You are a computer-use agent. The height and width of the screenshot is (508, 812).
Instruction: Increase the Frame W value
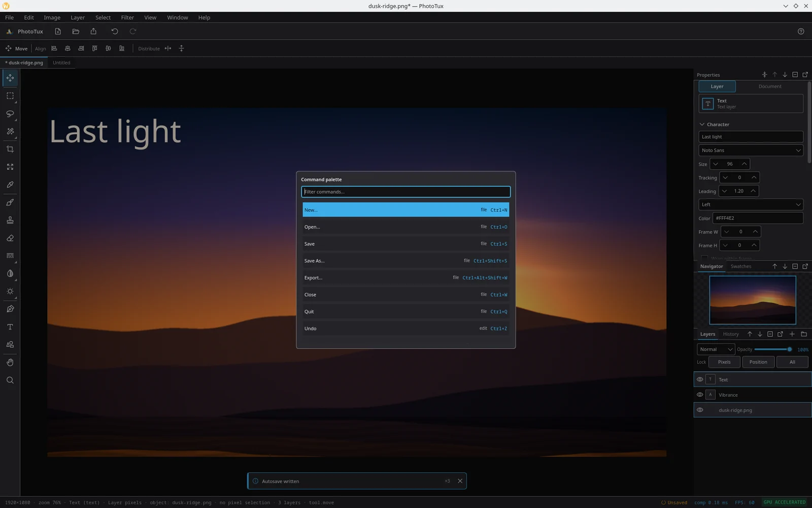755,232
